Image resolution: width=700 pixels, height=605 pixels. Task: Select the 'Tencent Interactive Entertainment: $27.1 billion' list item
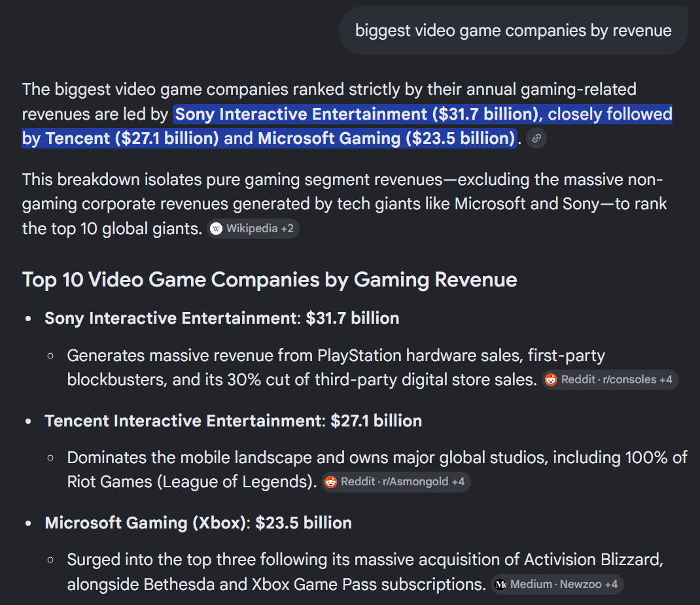pyautogui.click(x=233, y=421)
